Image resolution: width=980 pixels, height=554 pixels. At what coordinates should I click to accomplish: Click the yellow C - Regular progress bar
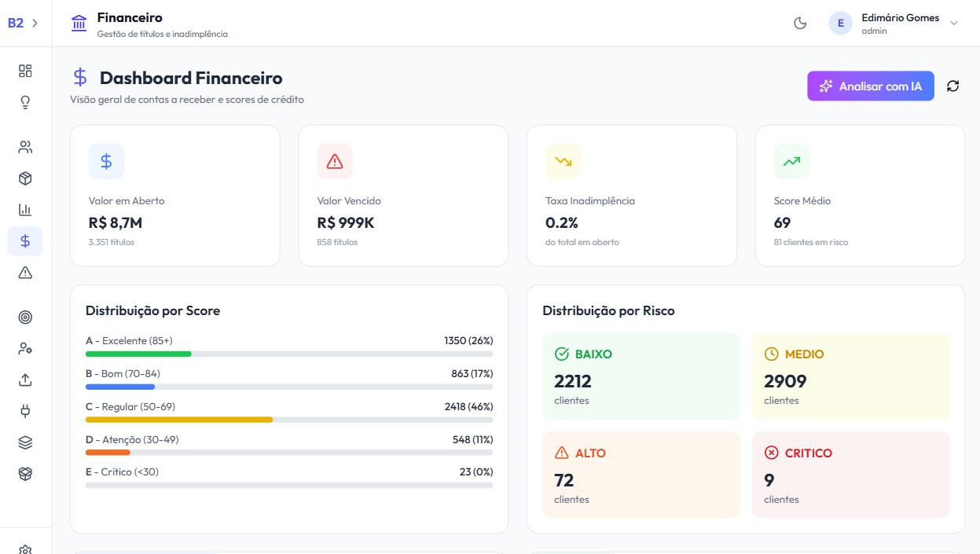tap(179, 420)
